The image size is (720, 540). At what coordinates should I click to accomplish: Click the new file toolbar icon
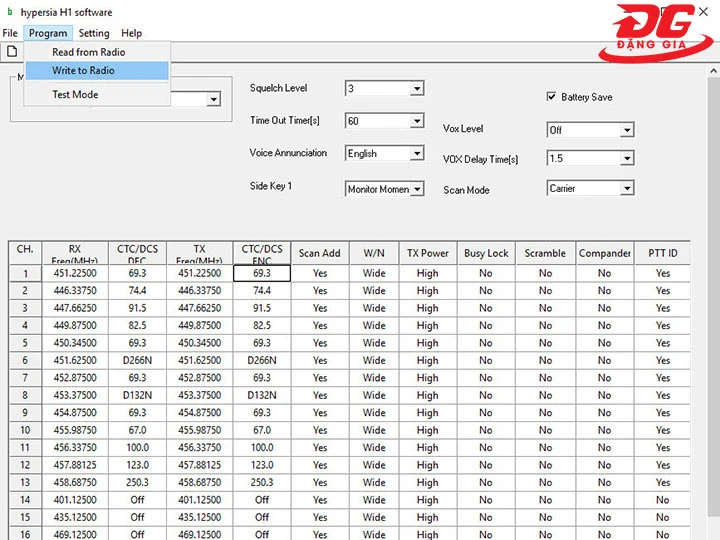click(x=12, y=51)
